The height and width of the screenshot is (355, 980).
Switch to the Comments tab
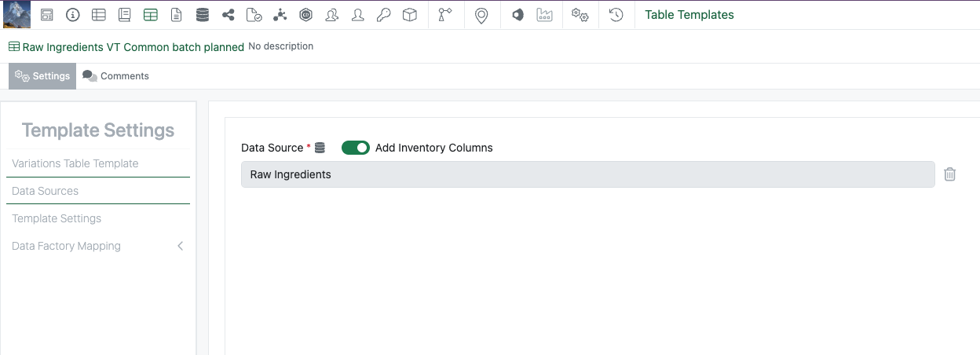point(116,76)
